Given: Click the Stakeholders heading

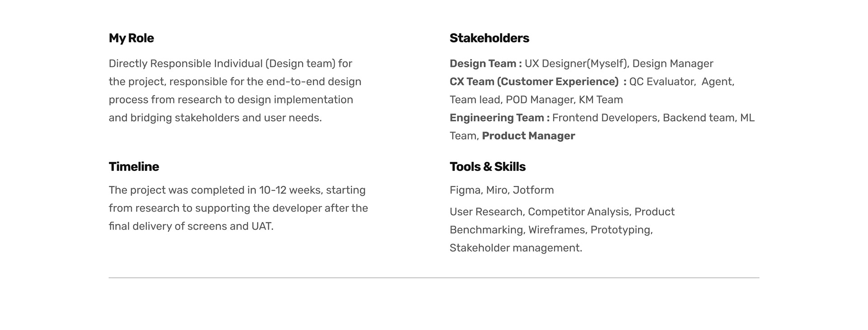Looking at the screenshot, I should click(x=489, y=38).
